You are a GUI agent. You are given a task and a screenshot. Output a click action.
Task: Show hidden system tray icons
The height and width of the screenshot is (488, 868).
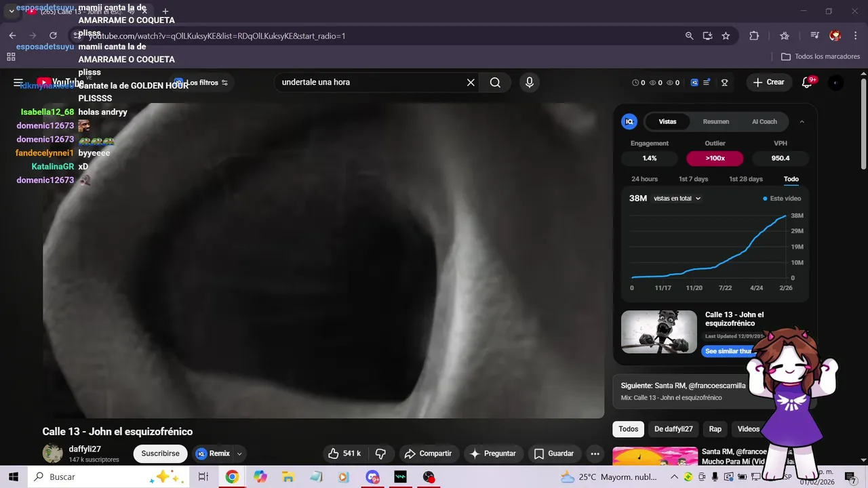pos(675,477)
